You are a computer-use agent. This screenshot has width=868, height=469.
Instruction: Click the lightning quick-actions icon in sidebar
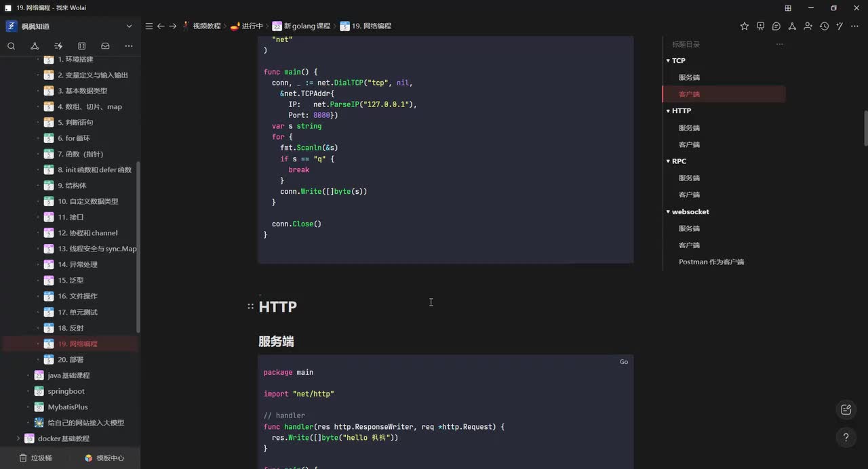(x=58, y=46)
